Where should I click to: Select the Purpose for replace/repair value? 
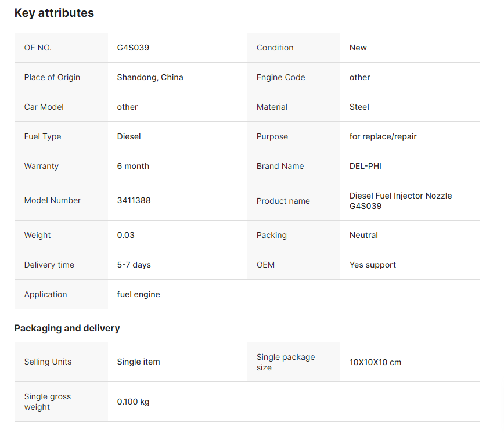[383, 136]
